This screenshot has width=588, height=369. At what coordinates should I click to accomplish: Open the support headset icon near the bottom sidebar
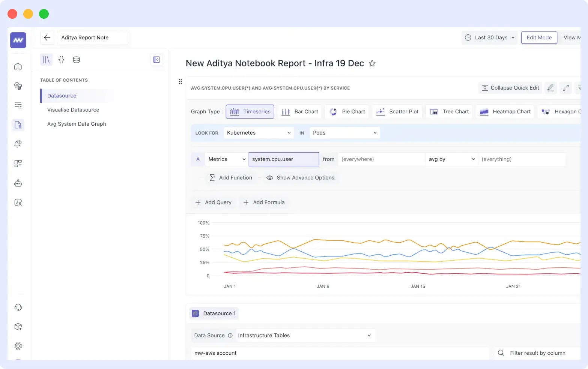click(18, 307)
